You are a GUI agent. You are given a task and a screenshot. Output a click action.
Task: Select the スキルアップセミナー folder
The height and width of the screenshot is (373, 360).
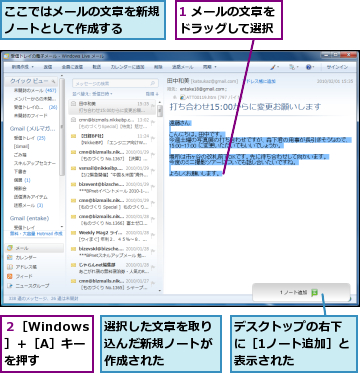coord(35,163)
